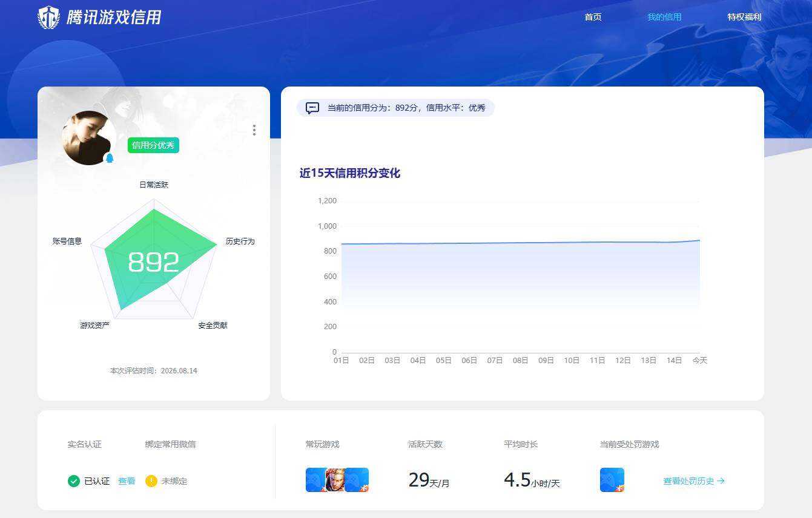Click the first blue gamepad icon under 常玩游戏
This screenshot has width=812, height=518.
click(315, 480)
